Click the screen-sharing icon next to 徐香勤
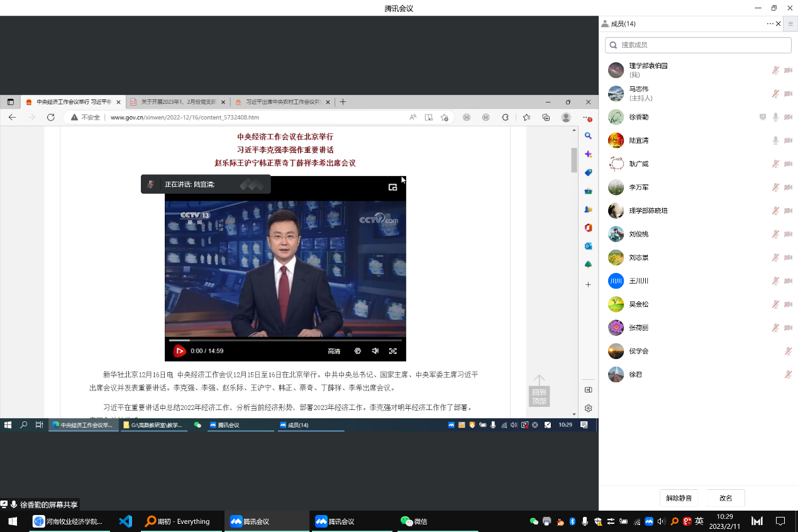This screenshot has width=798, height=532. [x=762, y=117]
